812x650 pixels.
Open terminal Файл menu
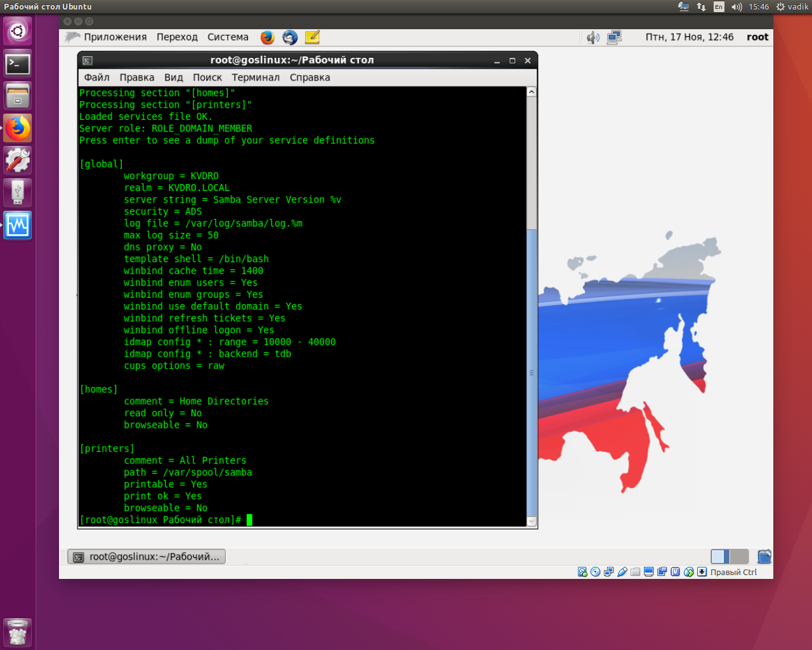click(x=97, y=77)
